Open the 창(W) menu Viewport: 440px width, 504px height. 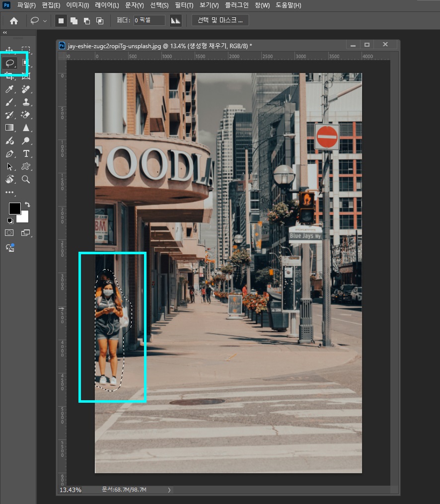(x=262, y=5)
